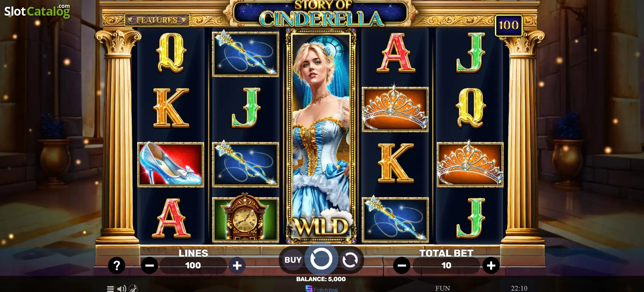Spin the reels with the main spin button
The height and width of the screenshot is (292, 644).
pos(321,259)
